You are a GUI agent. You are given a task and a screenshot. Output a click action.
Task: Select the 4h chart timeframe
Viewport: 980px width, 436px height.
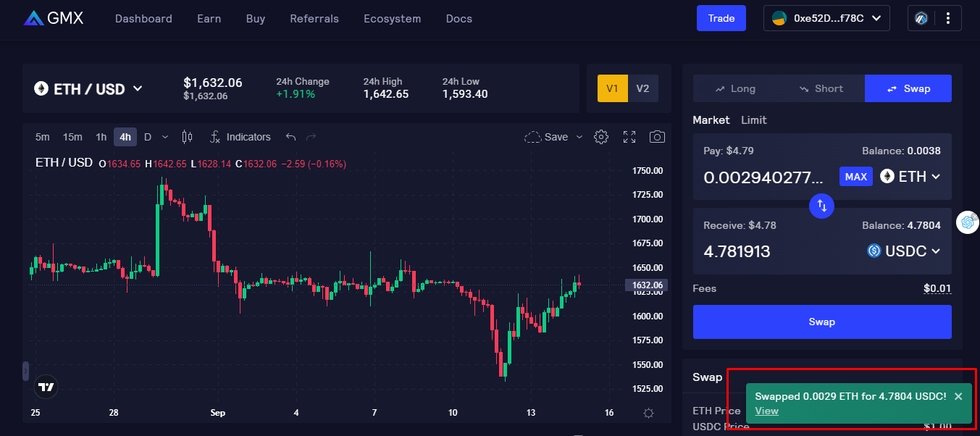point(125,137)
